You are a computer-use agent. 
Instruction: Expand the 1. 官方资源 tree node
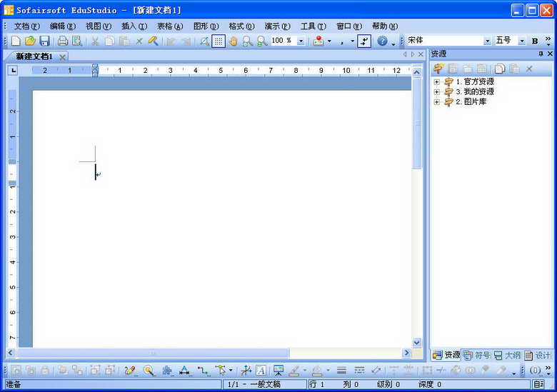[x=436, y=82]
